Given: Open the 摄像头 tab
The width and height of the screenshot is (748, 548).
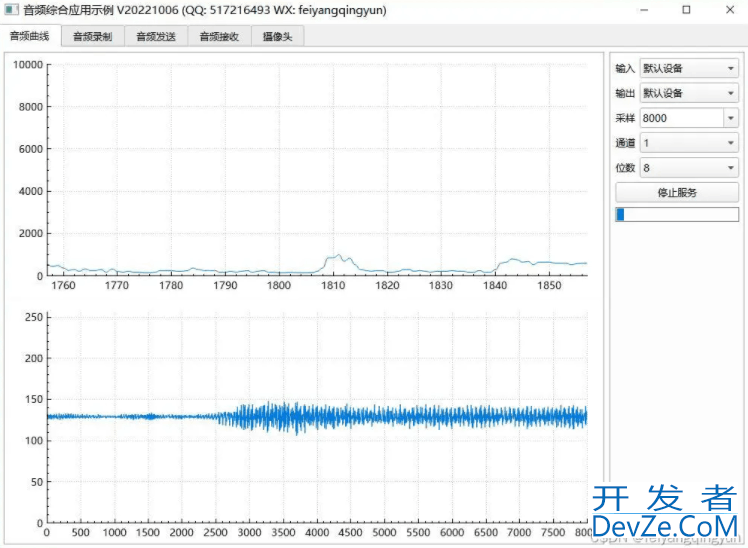Looking at the screenshot, I should 277,37.
